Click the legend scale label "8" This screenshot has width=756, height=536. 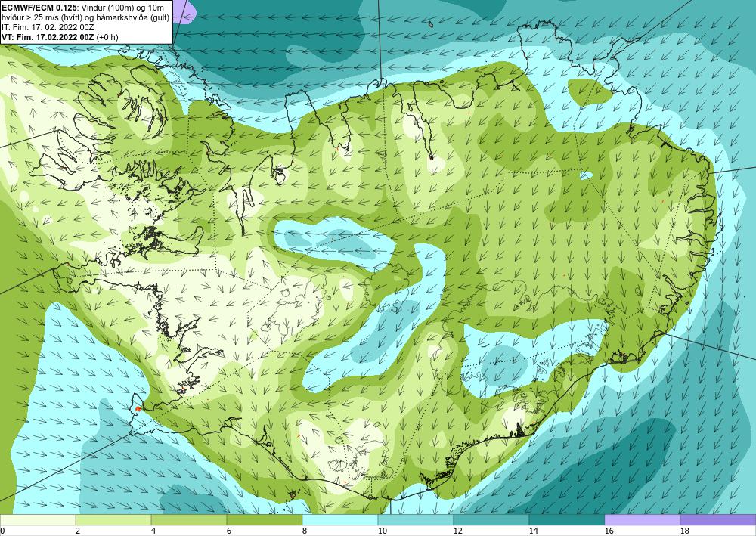[x=305, y=531]
